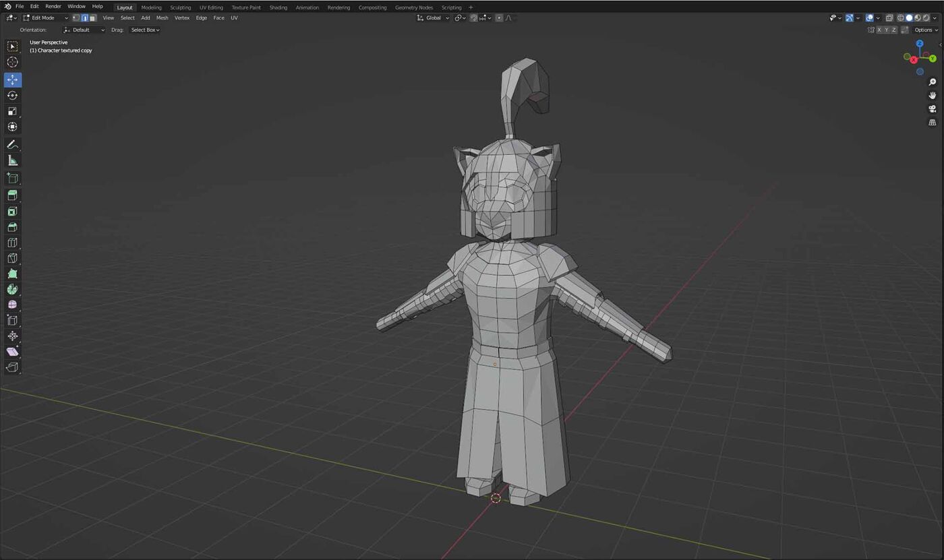Select the Scale tool

pos(12,111)
